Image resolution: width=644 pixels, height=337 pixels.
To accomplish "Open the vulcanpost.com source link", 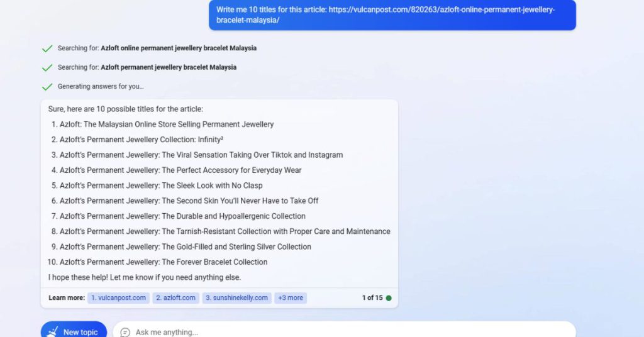I will [x=118, y=298].
